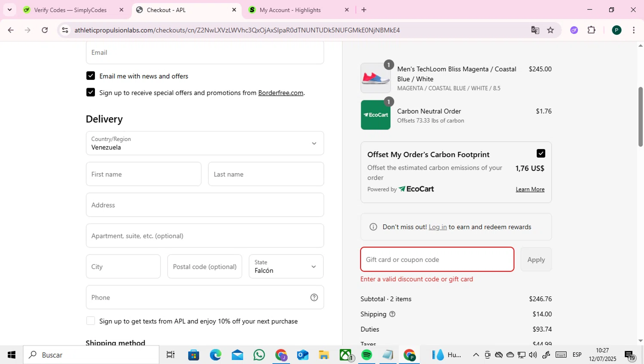
Task: Click the ESP language indicator
Action: click(x=577, y=355)
